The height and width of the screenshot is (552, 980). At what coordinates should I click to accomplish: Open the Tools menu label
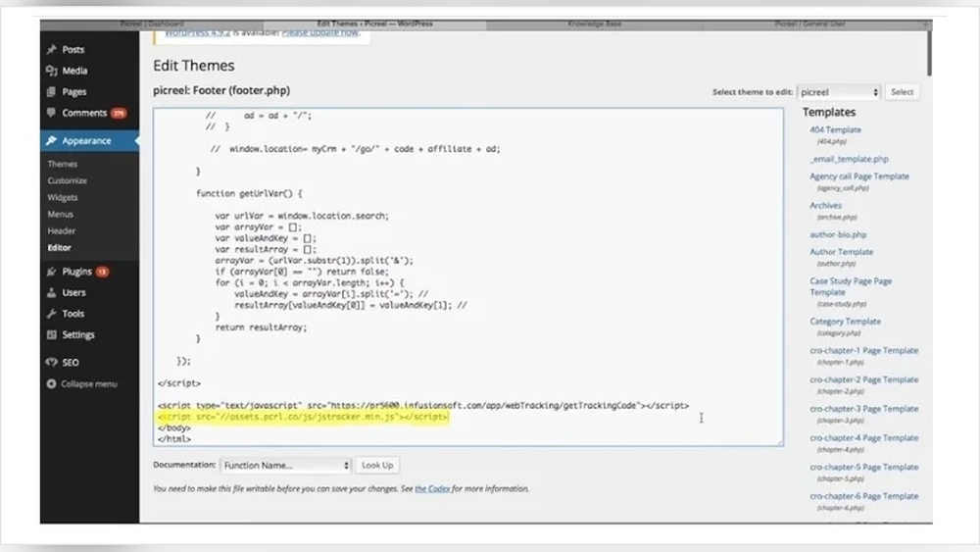[73, 314]
